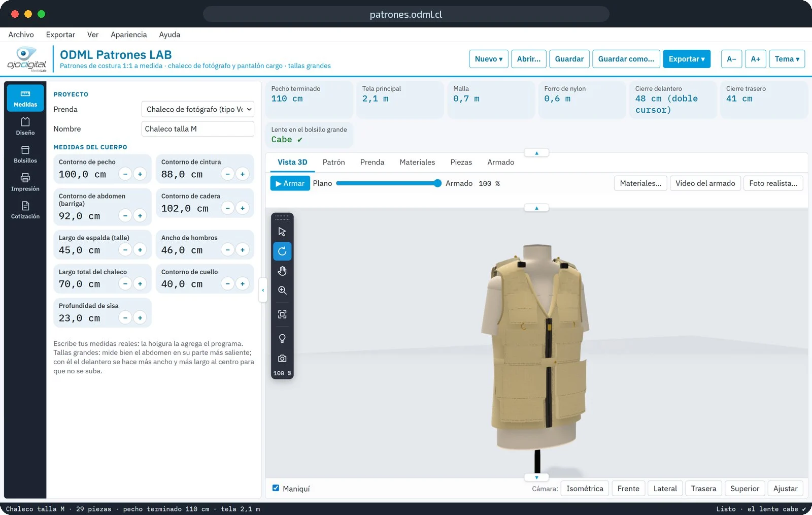
Task: Click the Foto realista... button
Action: point(773,183)
